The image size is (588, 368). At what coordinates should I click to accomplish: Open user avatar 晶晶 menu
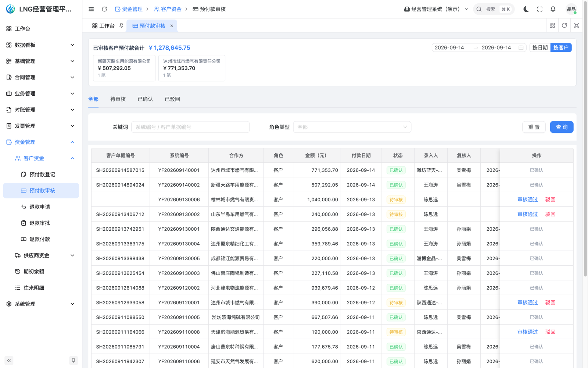[571, 9]
